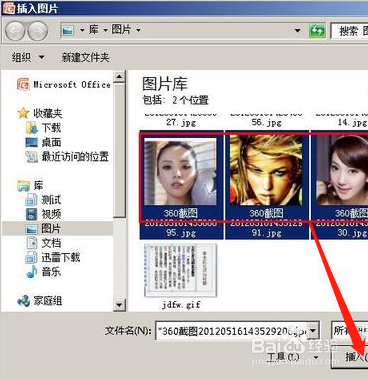Click the 图片 library icon in sidebar
This screenshot has height=379, width=368.
[31, 229]
